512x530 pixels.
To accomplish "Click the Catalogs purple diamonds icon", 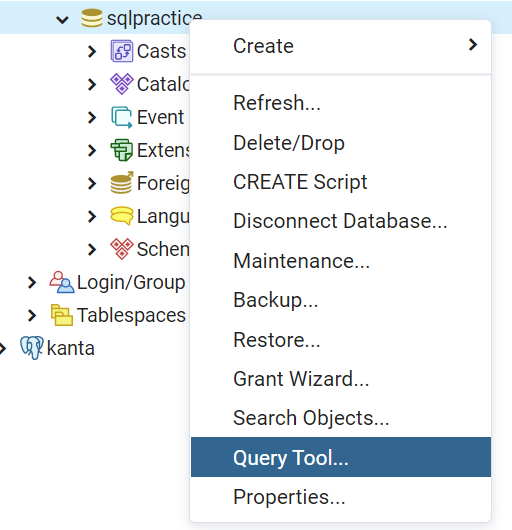I will pyautogui.click(x=122, y=84).
